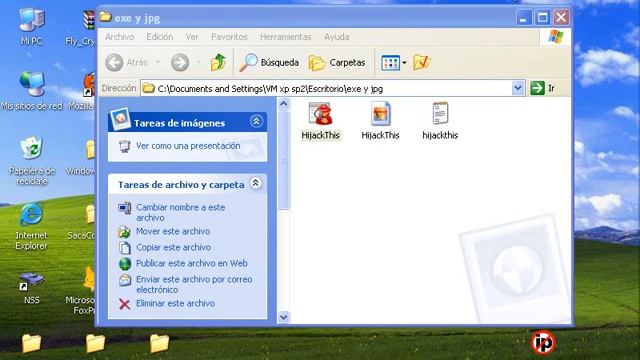Collapse the Tareas de imágenes panel
The height and width of the screenshot is (360, 640).
[x=256, y=121]
